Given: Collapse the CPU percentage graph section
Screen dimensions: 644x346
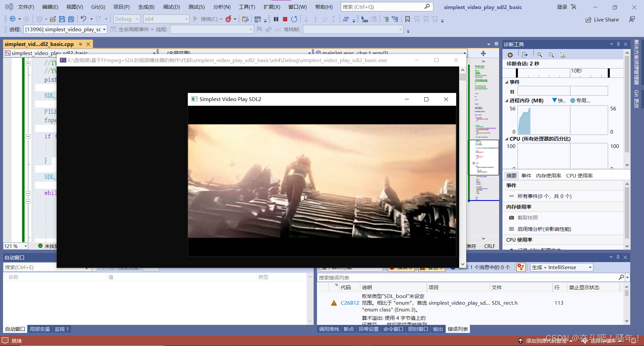Looking at the screenshot, I should [x=506, y=139].
